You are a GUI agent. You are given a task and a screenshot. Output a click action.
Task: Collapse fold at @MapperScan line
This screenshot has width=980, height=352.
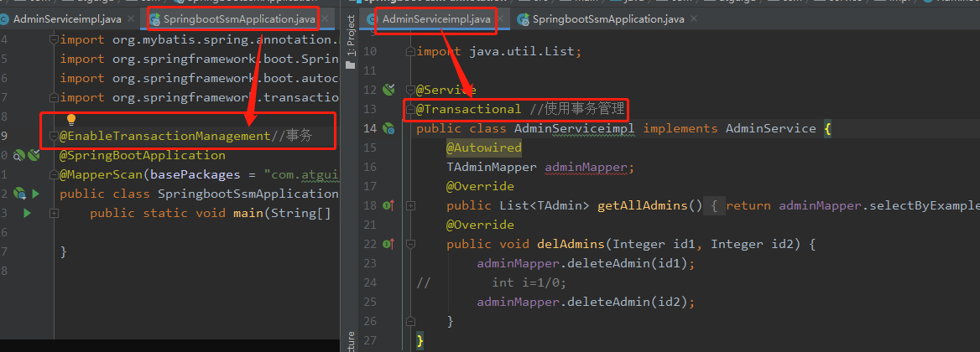pyautogui.click(x=55, y=175)
